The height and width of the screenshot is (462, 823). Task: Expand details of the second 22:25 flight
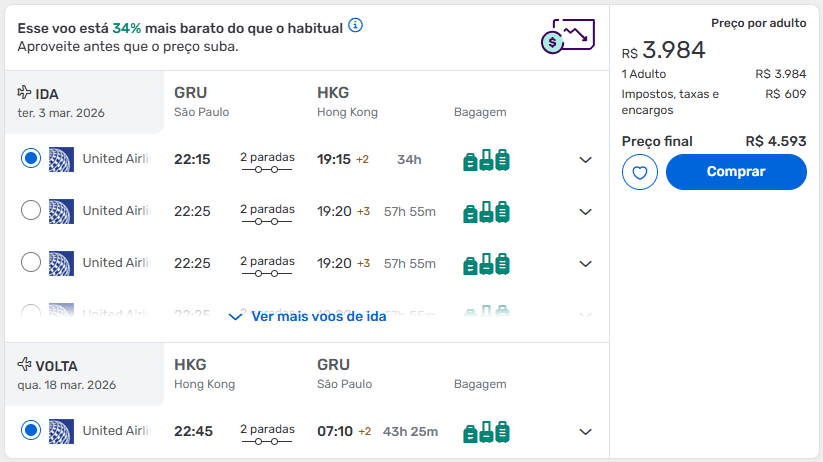coord(585,264)
